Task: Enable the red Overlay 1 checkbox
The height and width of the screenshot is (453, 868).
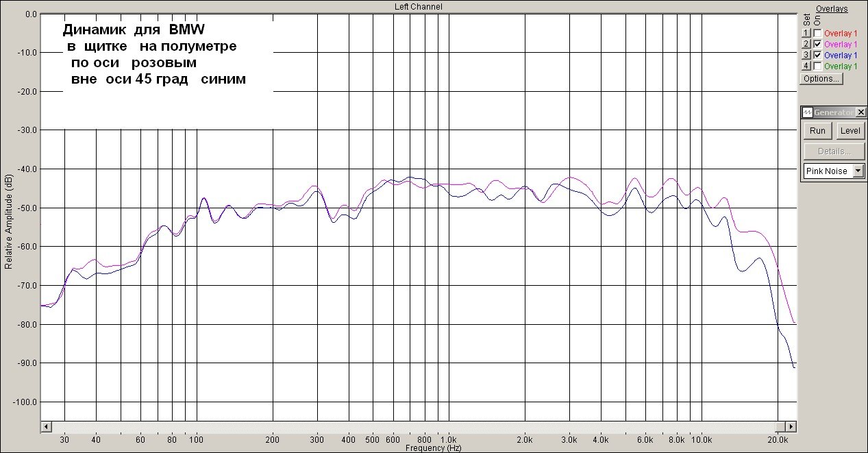Action: [x=817, y=34]
